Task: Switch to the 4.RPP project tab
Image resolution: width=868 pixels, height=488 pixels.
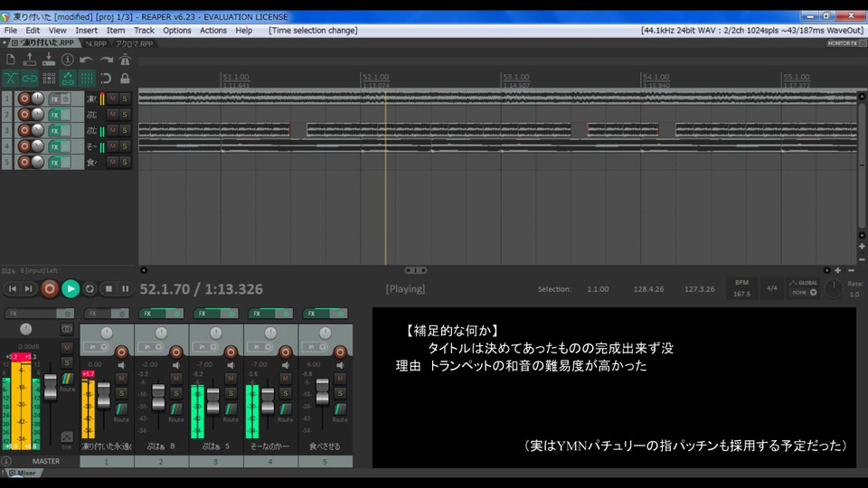Action: pos(95,43)
